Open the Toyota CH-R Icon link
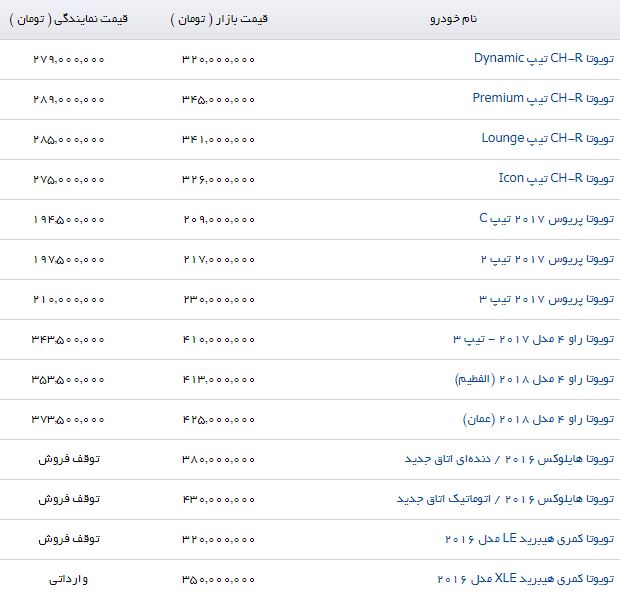 556,178
